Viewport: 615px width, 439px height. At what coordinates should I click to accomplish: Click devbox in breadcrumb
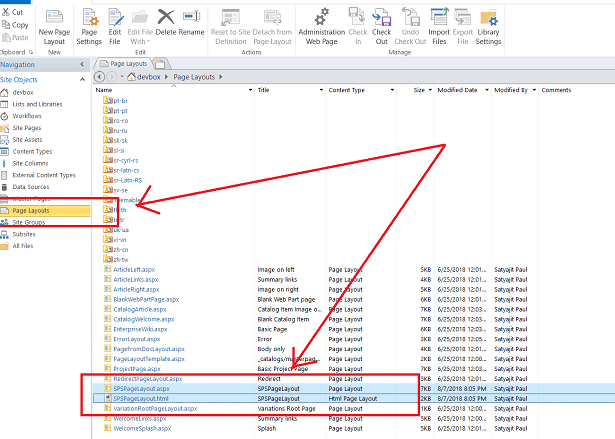148,77
